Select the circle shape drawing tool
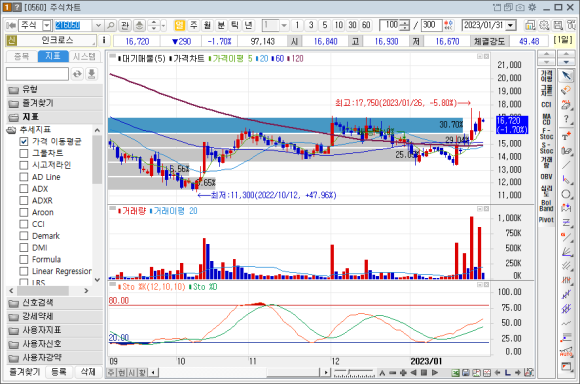Viewport: 580px width, 384px height. pyautogui.click(x=566, y=194)
